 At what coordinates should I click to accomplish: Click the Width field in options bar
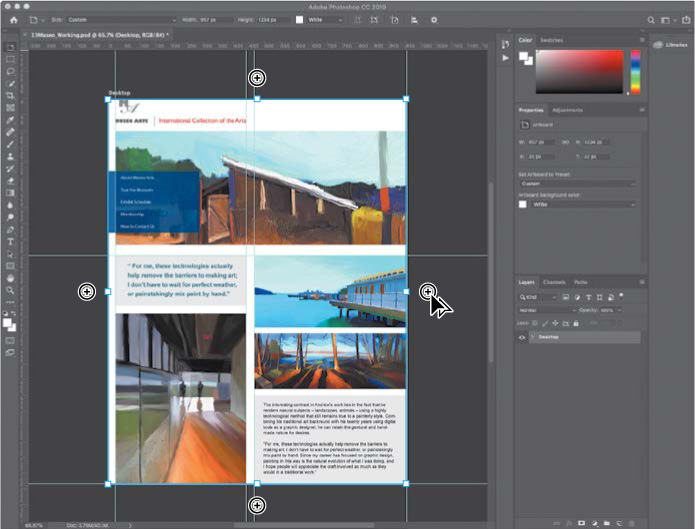coord(215,19)
